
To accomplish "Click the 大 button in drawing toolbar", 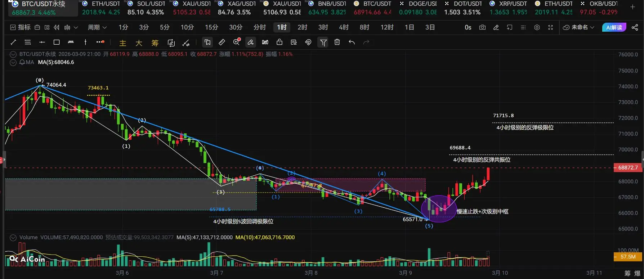I will [139, 43].
